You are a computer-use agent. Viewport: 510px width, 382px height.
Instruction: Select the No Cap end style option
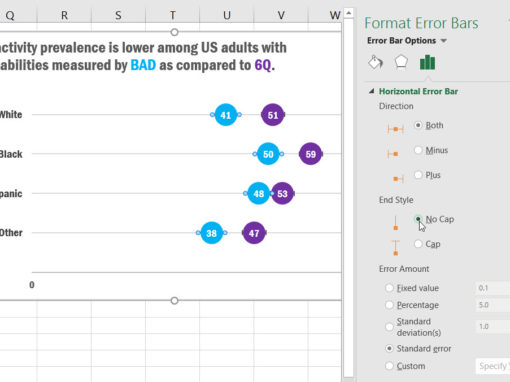tap(418, 219)
